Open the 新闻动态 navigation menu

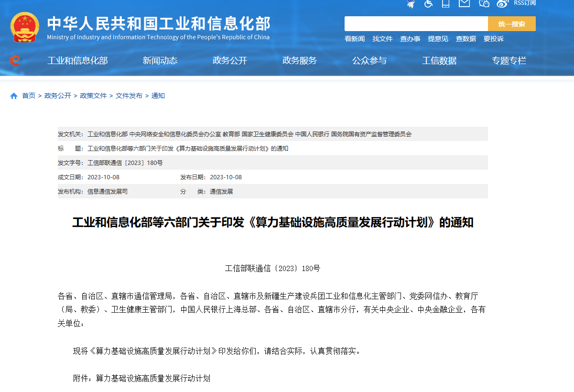pos(160,61)
